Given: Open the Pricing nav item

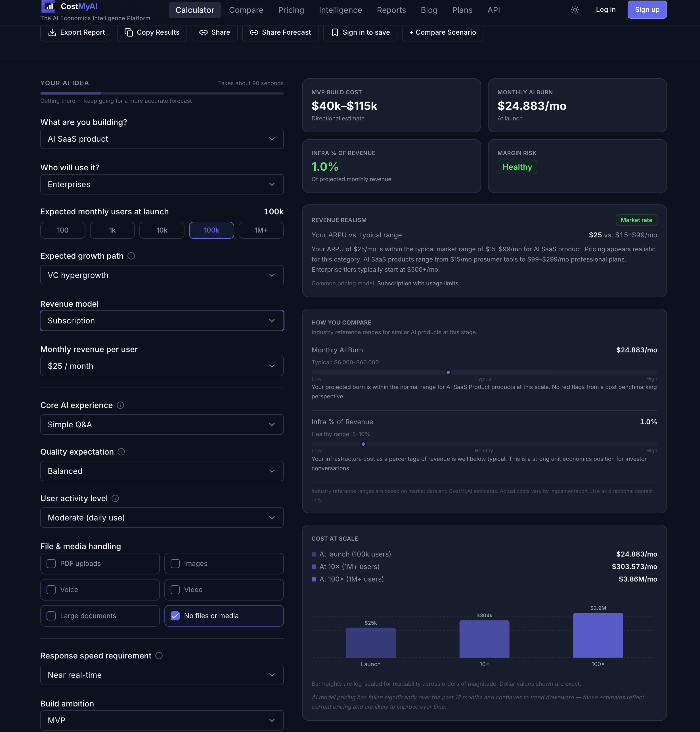Looking at the screenshot, I should pos(291,10).
